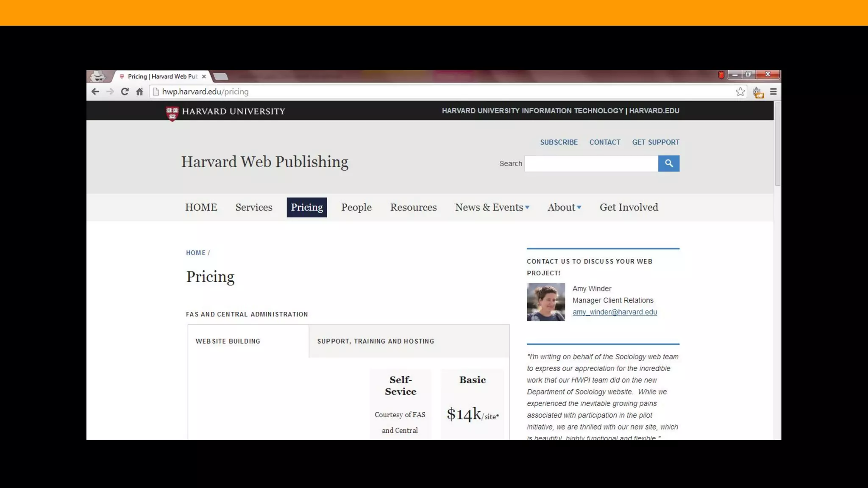Click the Sociology web team testimonial text
This screenshot has height=488, width=868.
pos(603,397)
